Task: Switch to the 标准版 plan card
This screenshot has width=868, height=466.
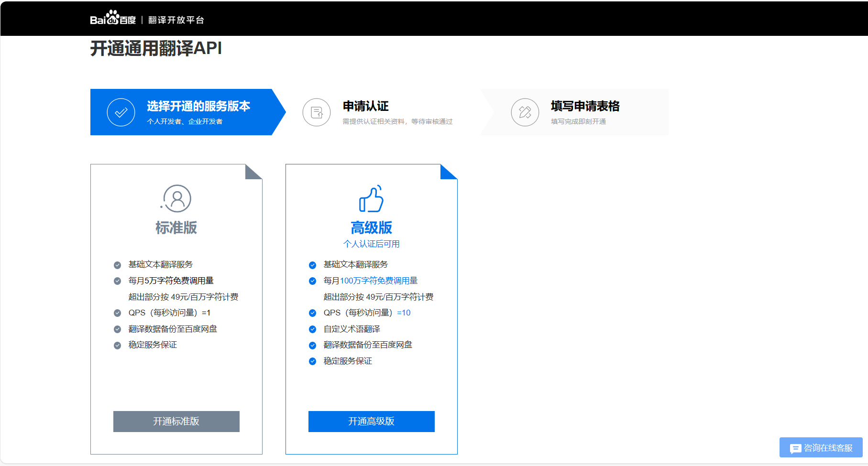Action: pyautogui.click(x=176, y=228)
